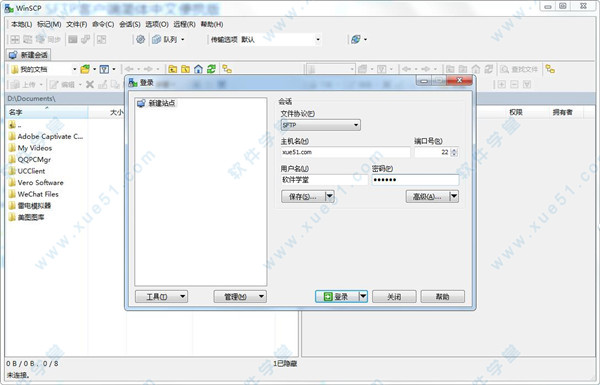The height and width of the screenshot is (385, 600).
Task: Sort remote files by 拥有者 column
Action: [562, 113]
